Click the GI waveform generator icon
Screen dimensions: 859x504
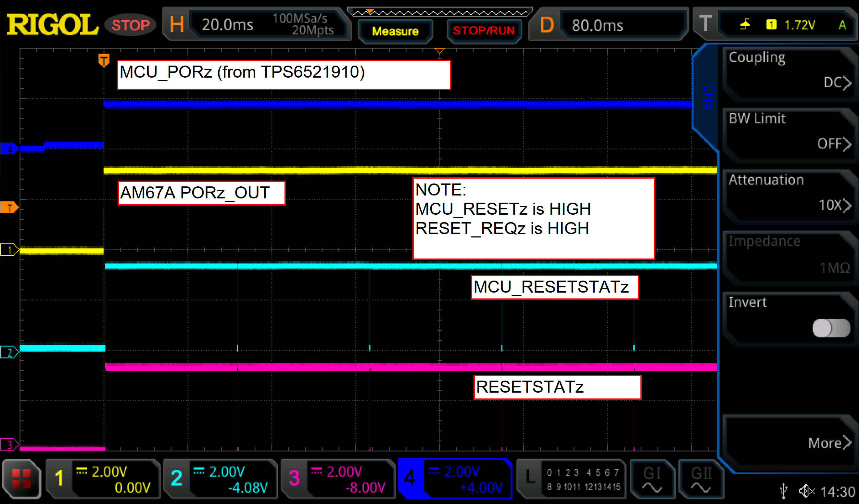[x=652, y=478]
